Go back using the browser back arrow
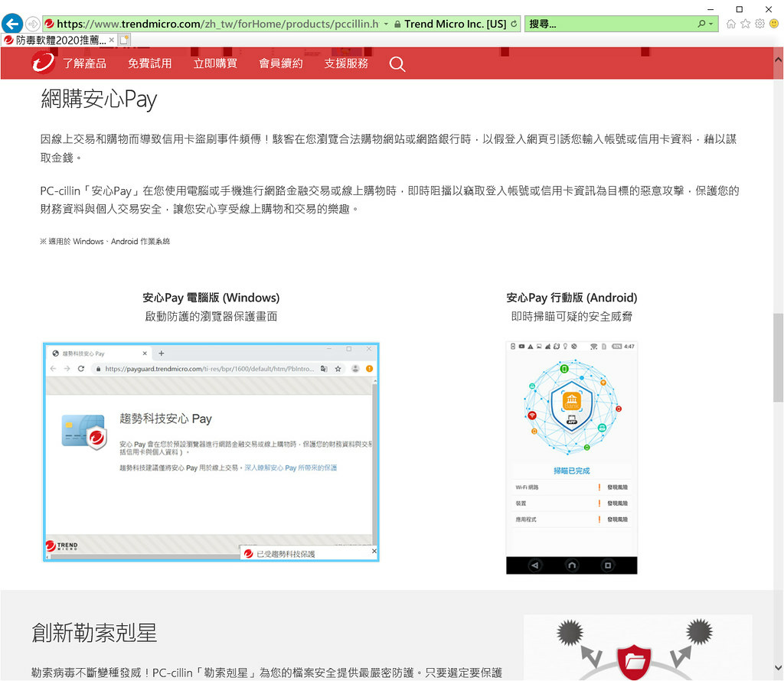Screen dimensions: 784x681 (x=12, y=24)
